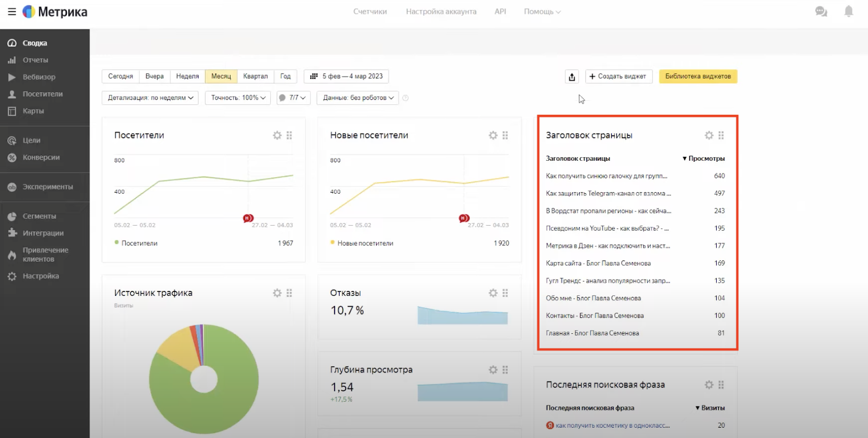Open settings gear on Заголовок страницы widget
The image size is (868, 438).
click(x=709, y=135)
